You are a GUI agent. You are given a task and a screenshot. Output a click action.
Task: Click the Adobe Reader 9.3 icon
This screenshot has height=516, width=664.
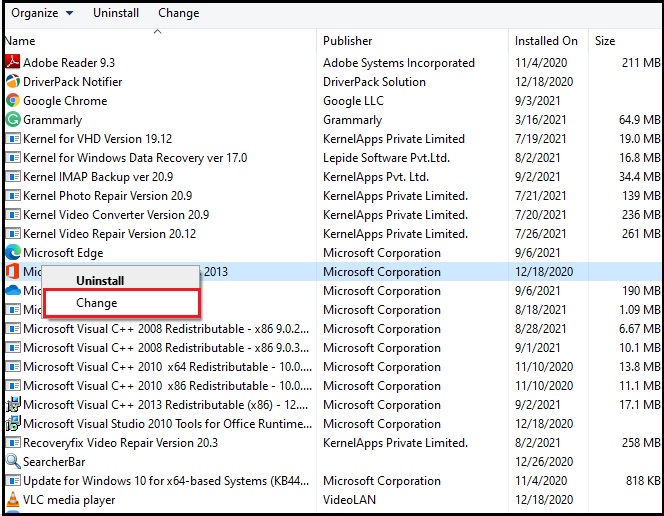pyautogui.click(x=13, y=63)
